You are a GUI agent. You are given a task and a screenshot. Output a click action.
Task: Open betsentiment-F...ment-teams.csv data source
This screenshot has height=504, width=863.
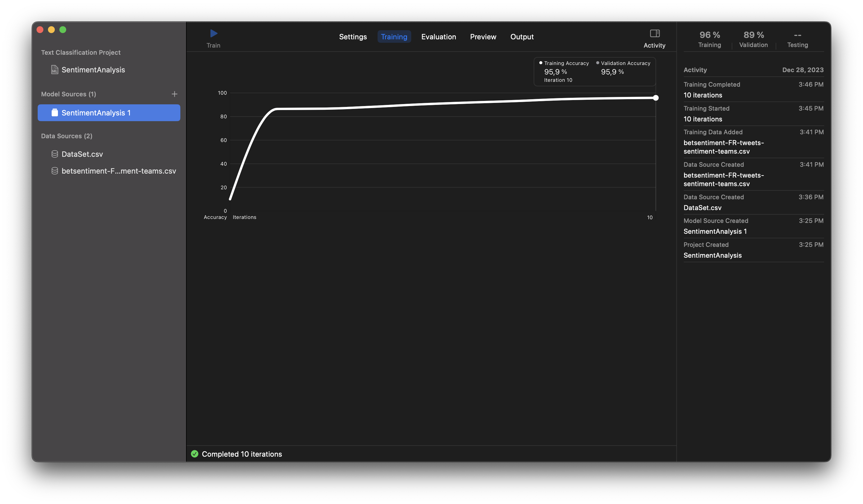click(118, 171)
